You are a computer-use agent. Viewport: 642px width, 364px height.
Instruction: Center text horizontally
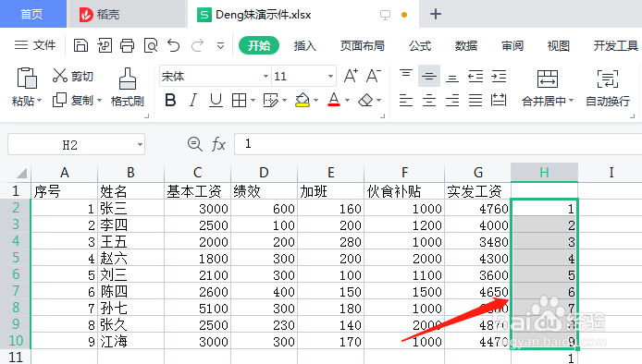(429, 100)
